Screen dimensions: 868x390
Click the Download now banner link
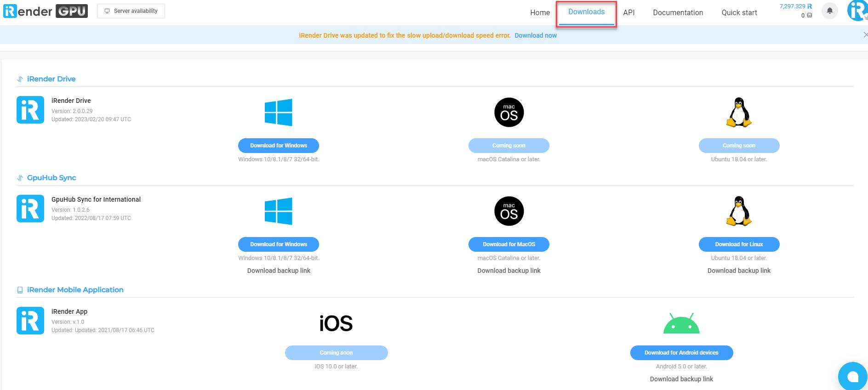(x=535, y=35)
